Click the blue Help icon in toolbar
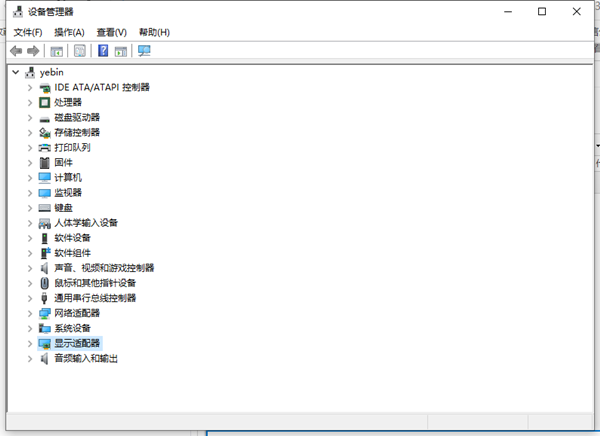Screen dimensions: 600x436 coord(102,51)
